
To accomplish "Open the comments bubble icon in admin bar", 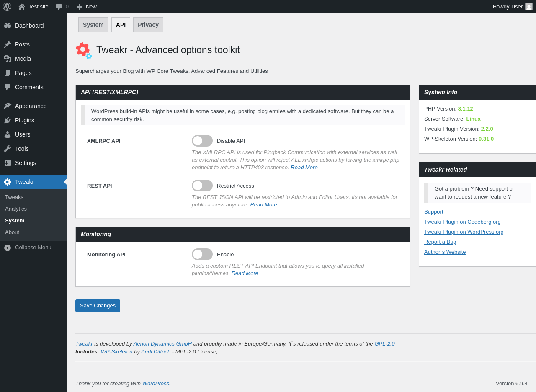I will (x=59, y=7).
